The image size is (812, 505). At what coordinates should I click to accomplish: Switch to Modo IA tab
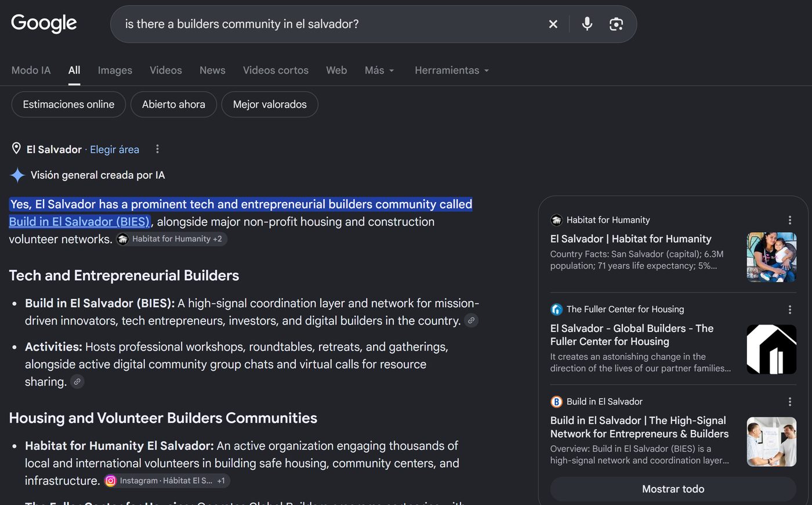31,70
